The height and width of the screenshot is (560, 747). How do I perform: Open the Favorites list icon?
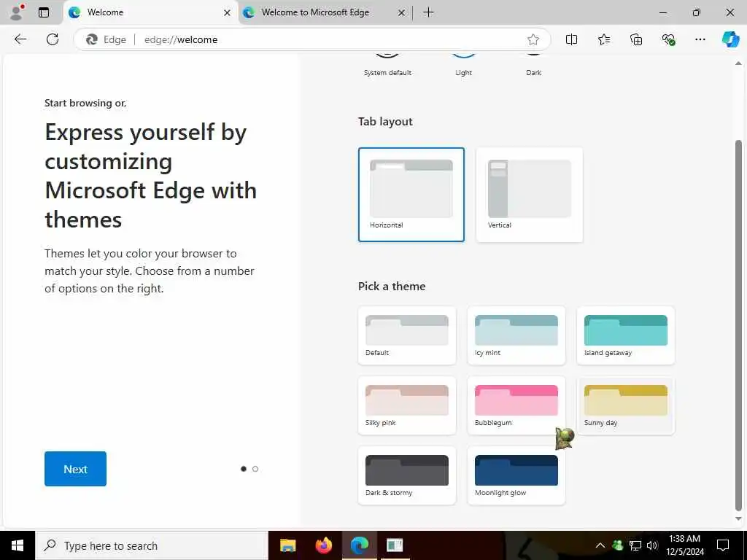click(x=603, y=39)
